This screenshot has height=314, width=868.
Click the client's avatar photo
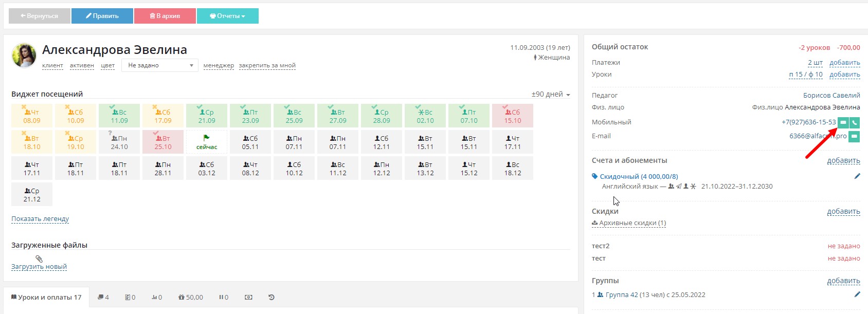24,55
